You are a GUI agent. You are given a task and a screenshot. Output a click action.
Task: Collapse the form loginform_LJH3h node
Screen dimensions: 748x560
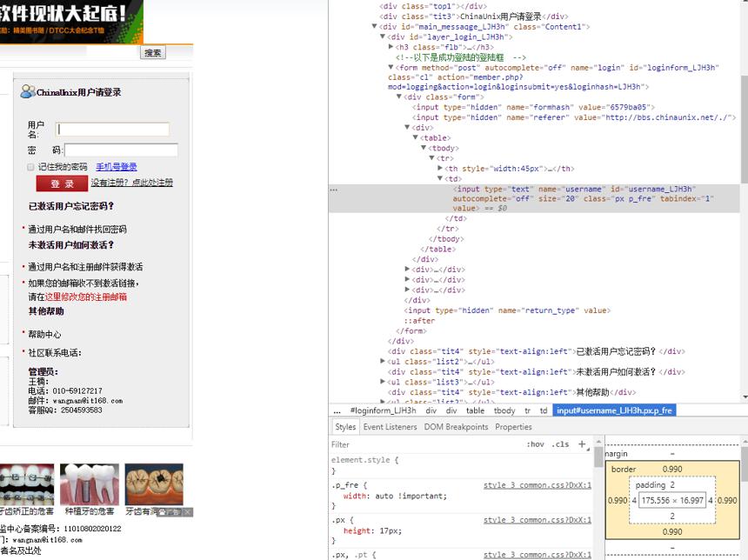[x=391, y=67]
